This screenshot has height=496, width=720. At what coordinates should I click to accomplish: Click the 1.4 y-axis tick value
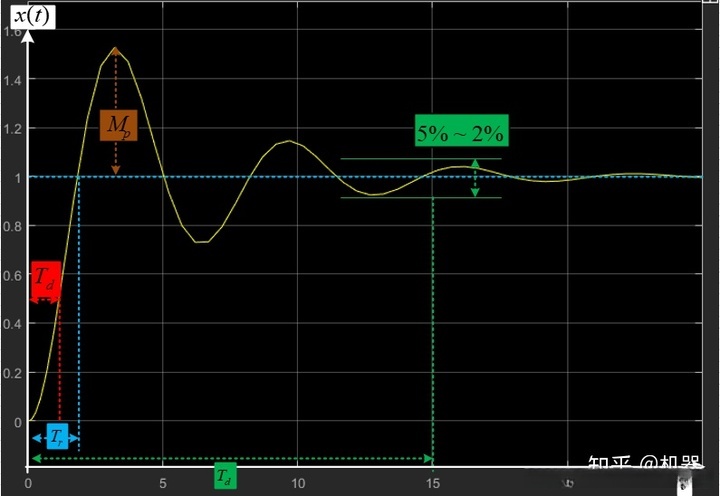[x=12, y=81]
